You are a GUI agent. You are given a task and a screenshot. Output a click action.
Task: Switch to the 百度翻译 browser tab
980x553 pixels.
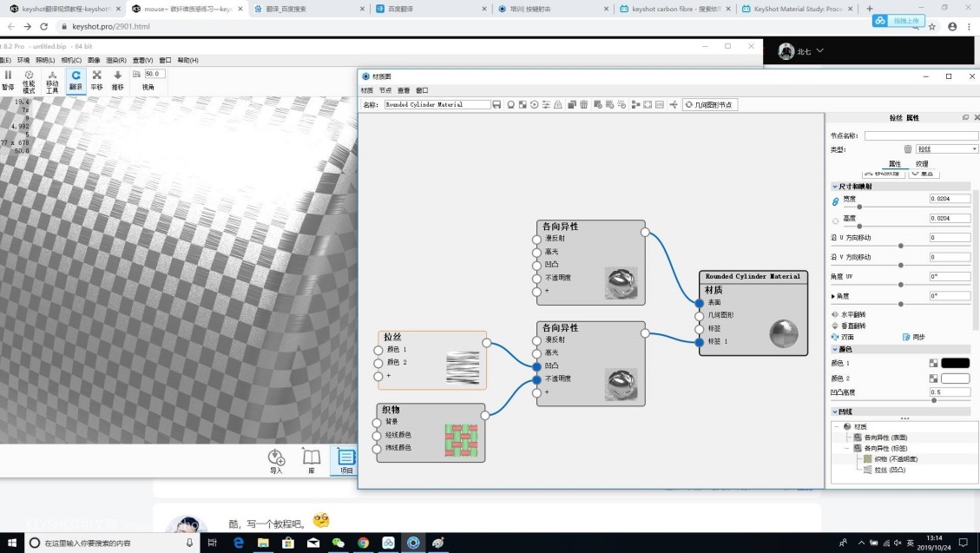430,9
